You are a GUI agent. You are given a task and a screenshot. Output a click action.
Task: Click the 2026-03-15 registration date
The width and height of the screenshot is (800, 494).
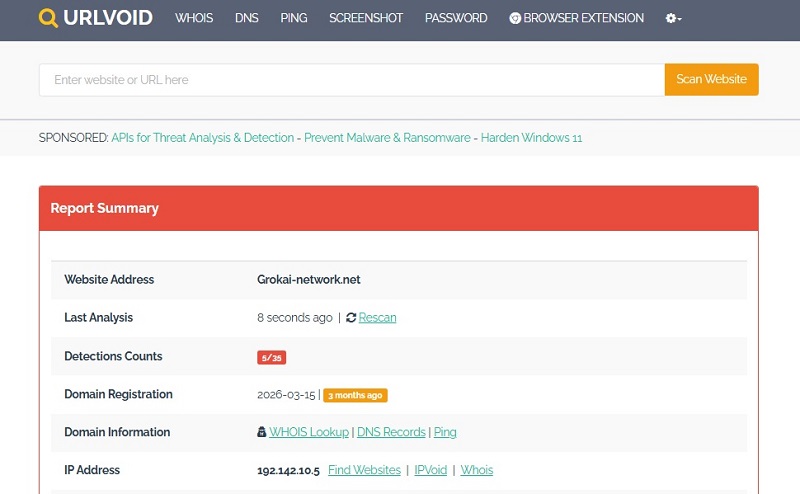pyautogui.click(x=286, y=394)
